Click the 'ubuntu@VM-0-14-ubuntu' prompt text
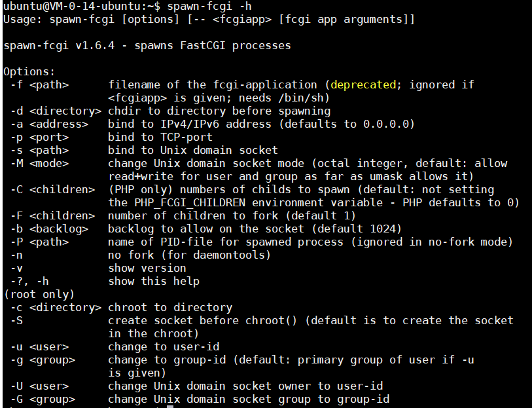This screenshot has width=532, height=408. pyautogui.click(x=72, y=6)
